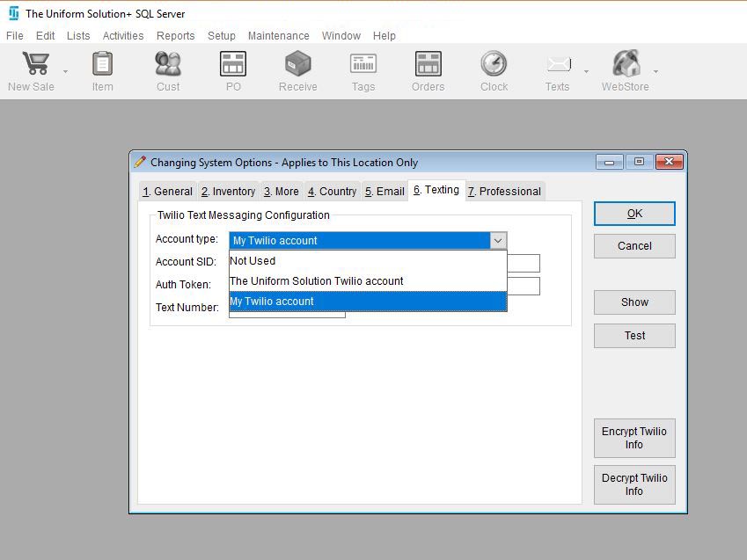This screenshot has height=560, width=747.
Task: Switch to the 3. More tab
Action: 281,192
